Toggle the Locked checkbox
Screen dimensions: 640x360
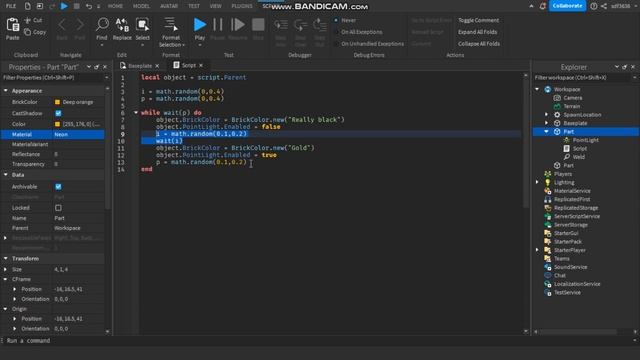point(58,208)
